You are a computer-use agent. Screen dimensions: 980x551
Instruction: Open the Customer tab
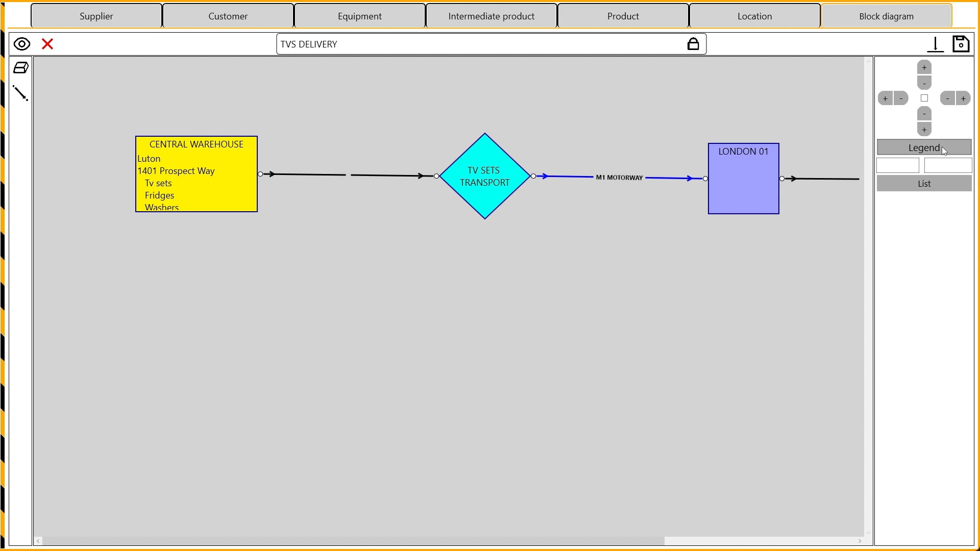tap(228, 16)
